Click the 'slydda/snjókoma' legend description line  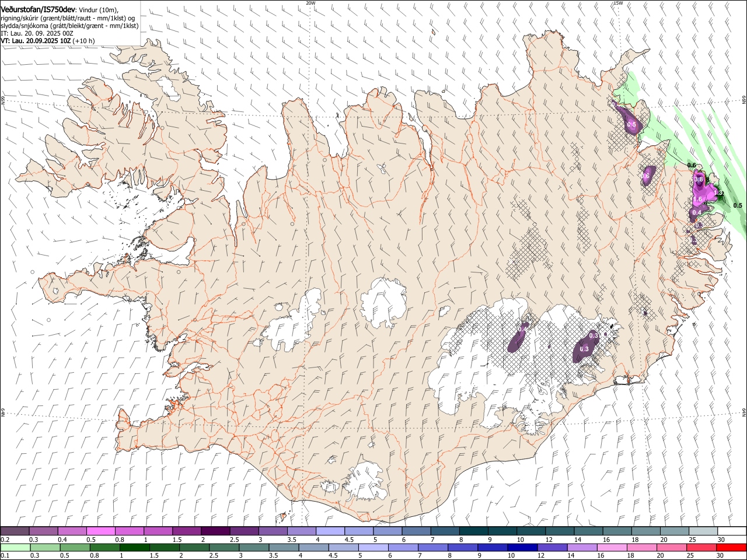pos(69,26)
